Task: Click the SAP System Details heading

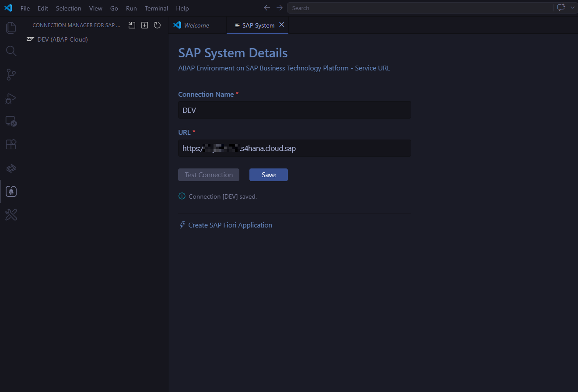Action: [233, 53]
